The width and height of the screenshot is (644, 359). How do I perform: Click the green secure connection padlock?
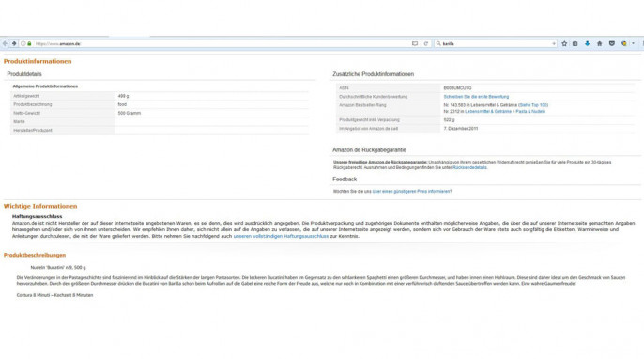point(29,43)
